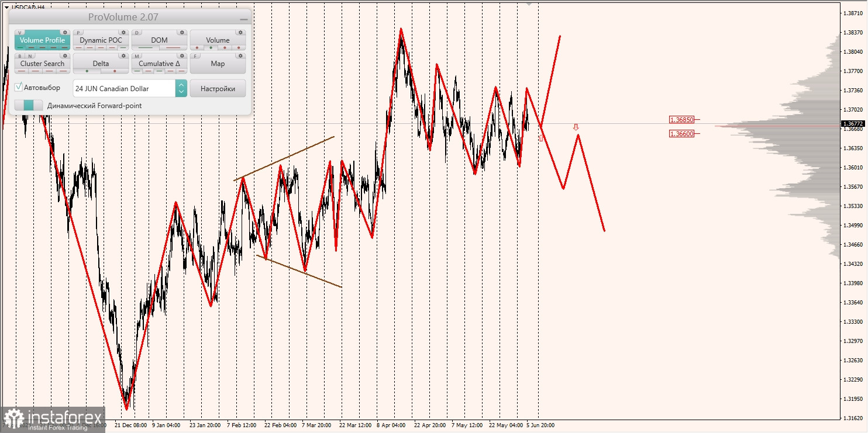Open Delta gear settings
Viewport: 868px width, 433px height.
point(123,56)
